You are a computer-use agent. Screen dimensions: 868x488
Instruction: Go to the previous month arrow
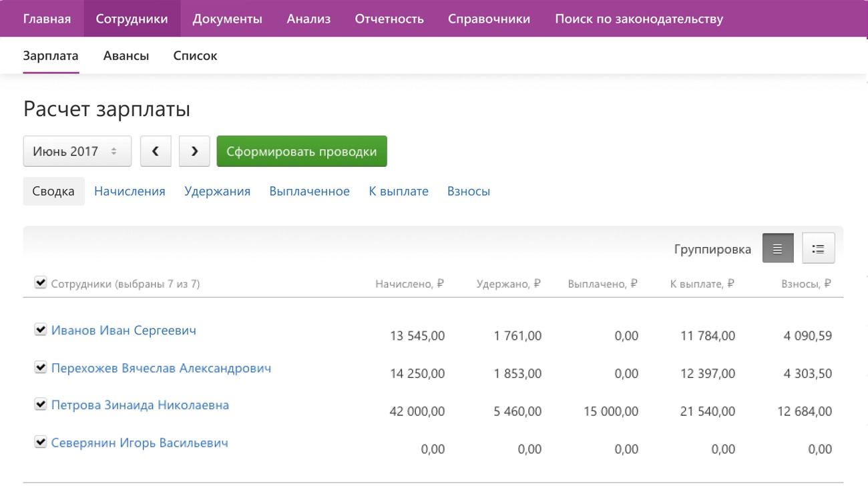[156, 152]
